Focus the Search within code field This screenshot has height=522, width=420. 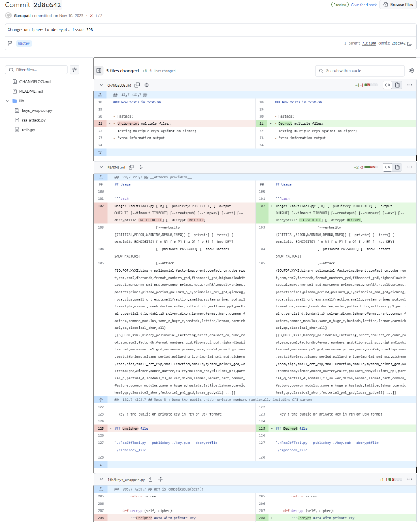coord(360,71)
